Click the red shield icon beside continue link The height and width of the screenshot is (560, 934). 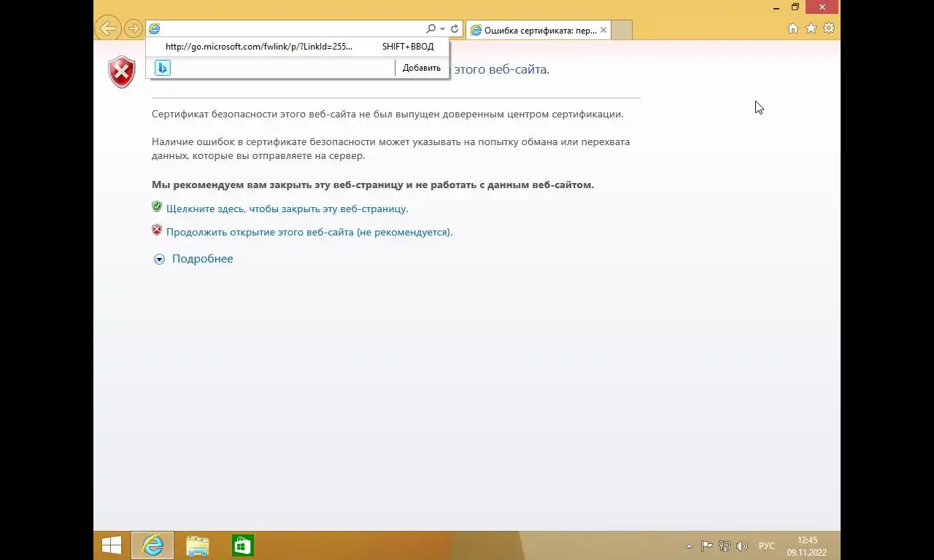tap(157, 230)
